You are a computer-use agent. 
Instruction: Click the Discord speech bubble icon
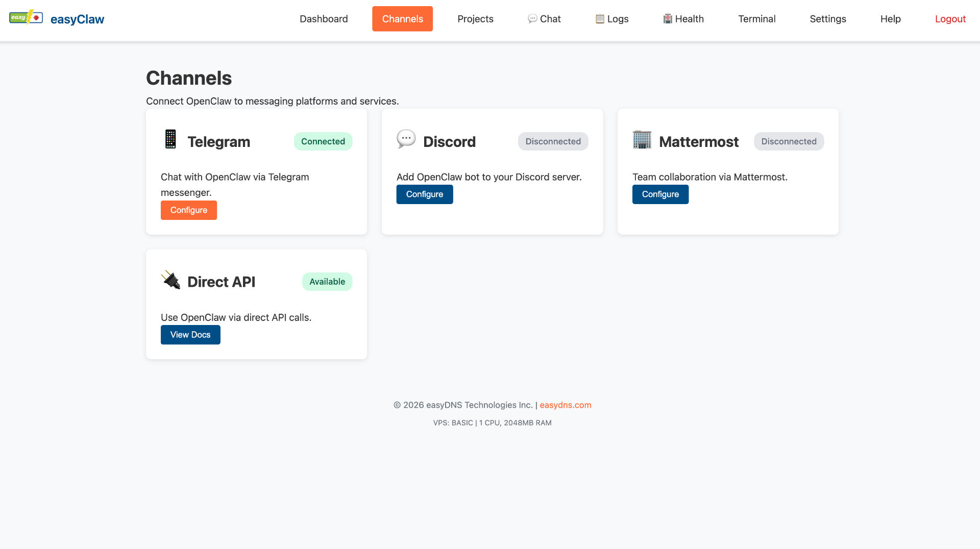(406, 139)
